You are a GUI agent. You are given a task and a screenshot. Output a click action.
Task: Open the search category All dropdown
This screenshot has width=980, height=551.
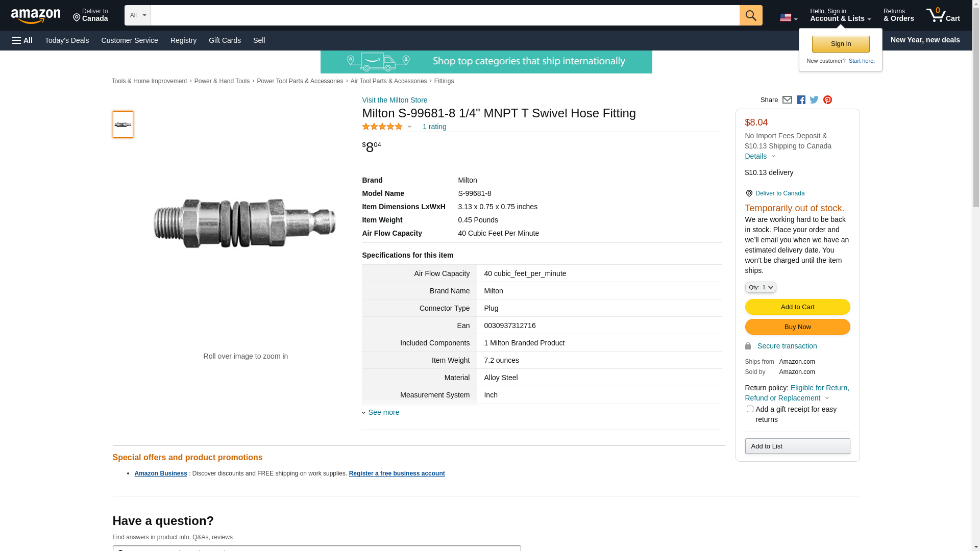coord(138,15)
